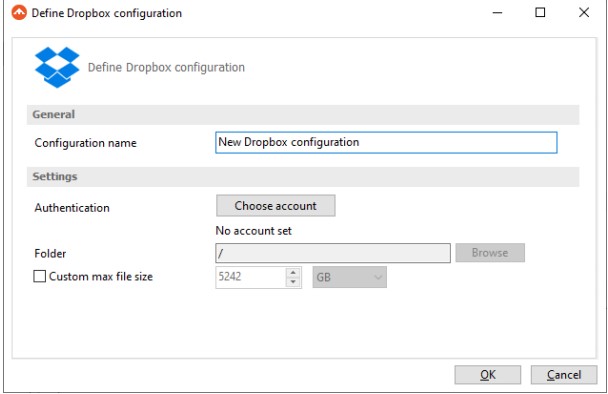Viewport: 608px width, 394px height.
Task: Maximize the Dropbox configuration window
Action: click(x=540, y=13)
